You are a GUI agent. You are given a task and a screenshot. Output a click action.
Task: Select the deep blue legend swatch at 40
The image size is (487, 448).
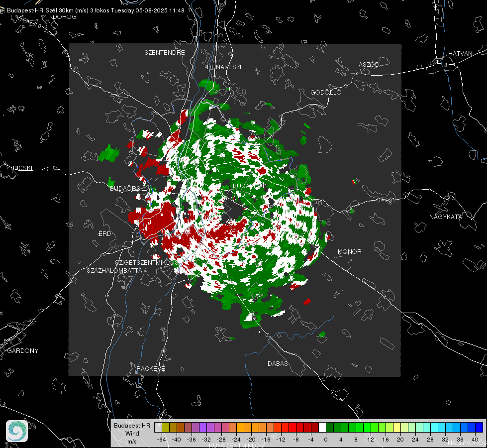point(479,427)
